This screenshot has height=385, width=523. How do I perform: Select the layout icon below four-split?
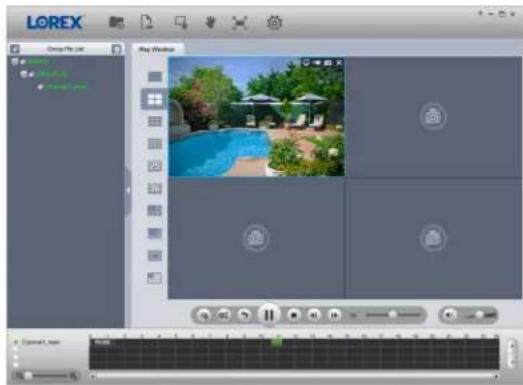[154, 121]
